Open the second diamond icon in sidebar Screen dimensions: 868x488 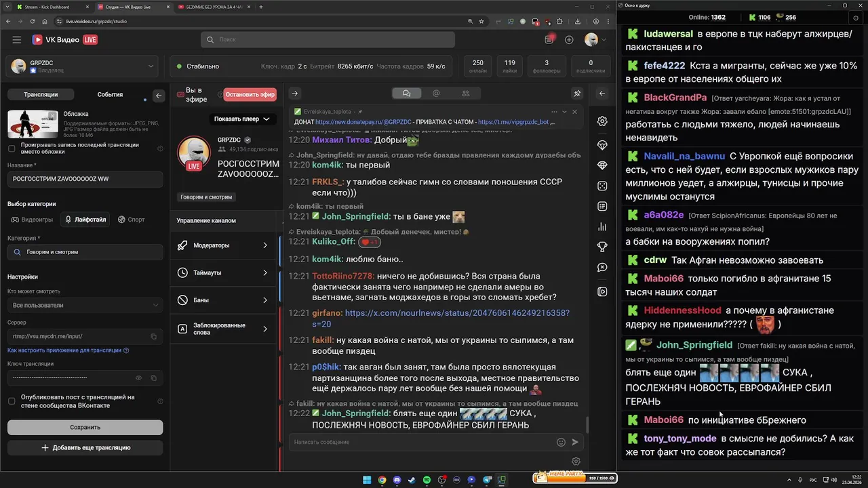602,165
